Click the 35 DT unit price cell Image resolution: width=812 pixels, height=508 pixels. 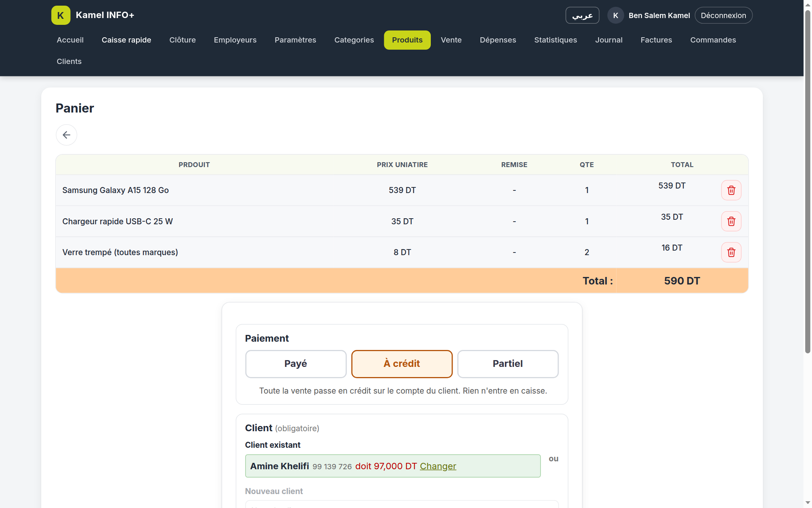[x=402, y=221]
